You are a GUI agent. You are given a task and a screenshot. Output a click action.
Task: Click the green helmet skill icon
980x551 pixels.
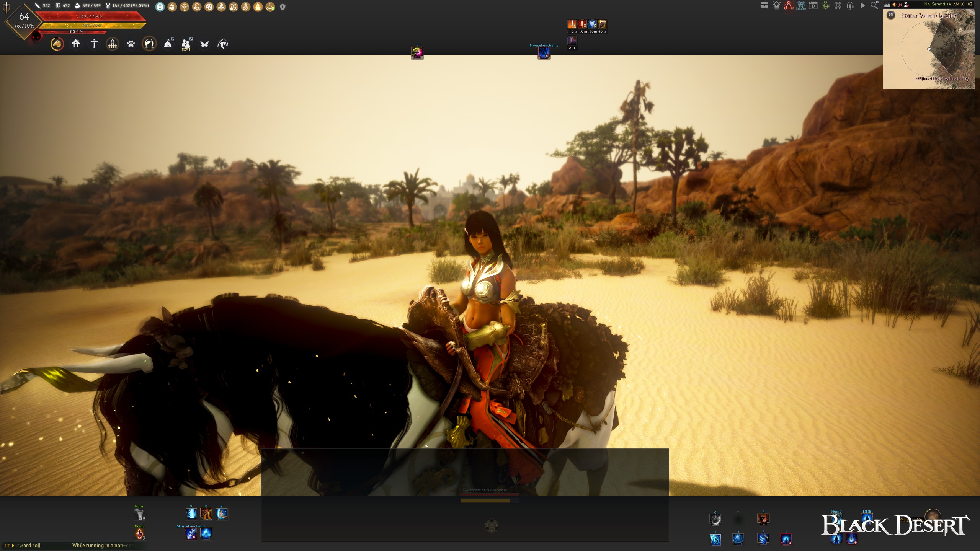click(417, 53)
